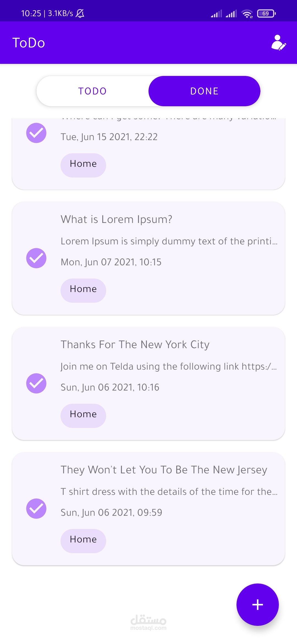Open "What is Lorem Ipsum?" task title
Image resolution: width=297 pixels, height=644 pixels.
(x=117, y=219)
